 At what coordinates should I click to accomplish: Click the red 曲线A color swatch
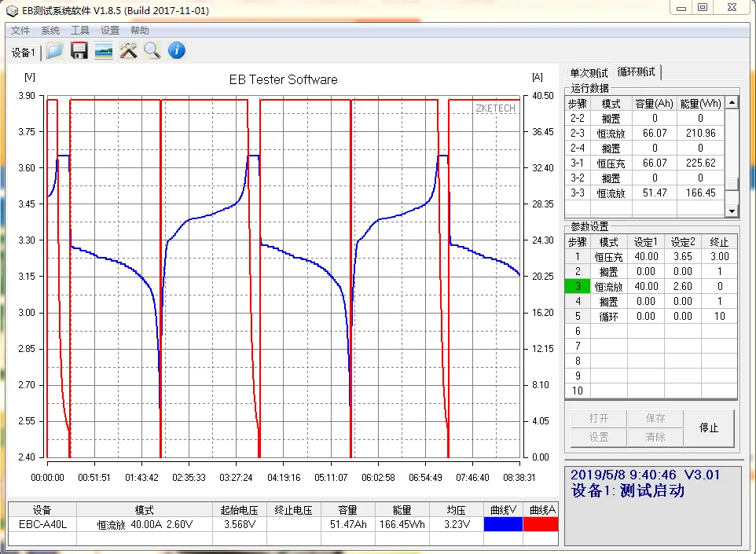coord(541,524)
